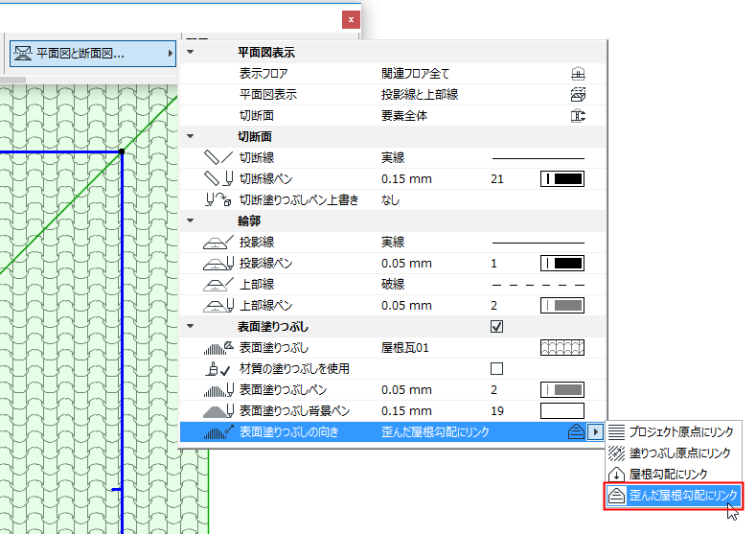Open the 表面塗りつぶしの向き submenu arrow
Image resolution: width=756 pixels, height=534 pixels.
click(595, 431)
